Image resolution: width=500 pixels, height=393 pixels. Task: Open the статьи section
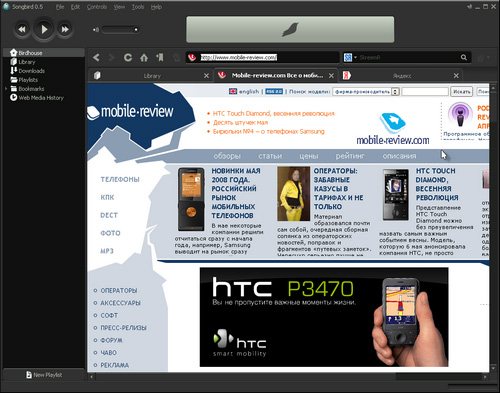[x=270, y=156]
